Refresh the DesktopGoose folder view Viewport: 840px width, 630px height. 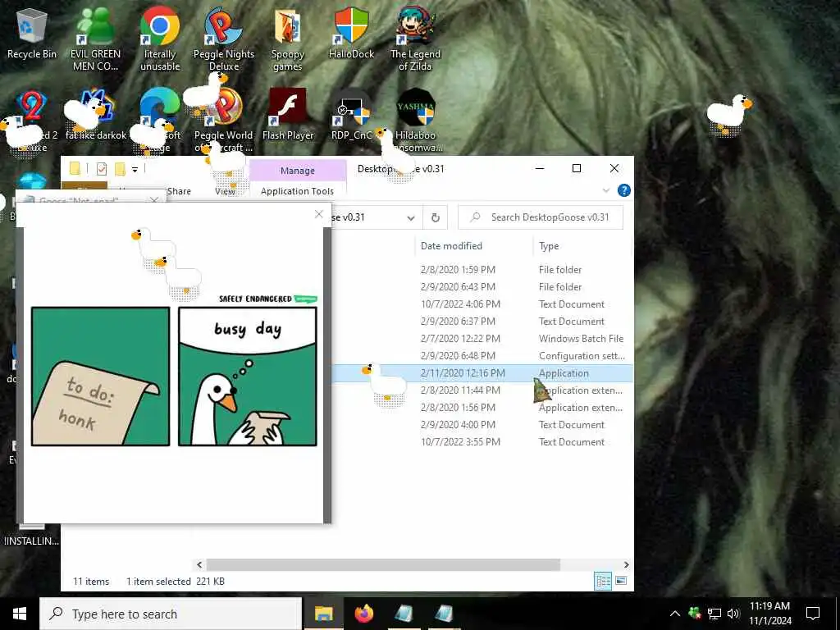tap(436, 217)
